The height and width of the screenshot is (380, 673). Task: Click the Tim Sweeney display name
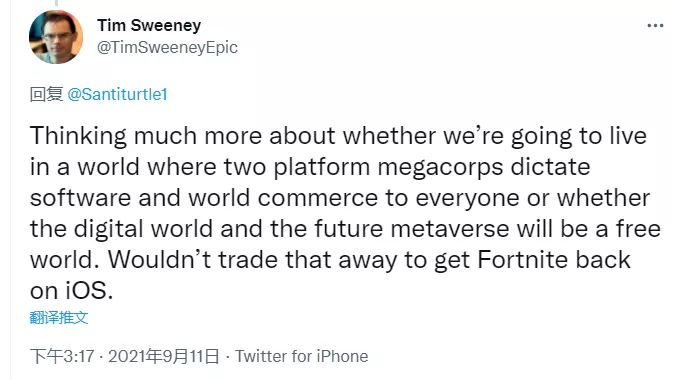click(149, 25)
